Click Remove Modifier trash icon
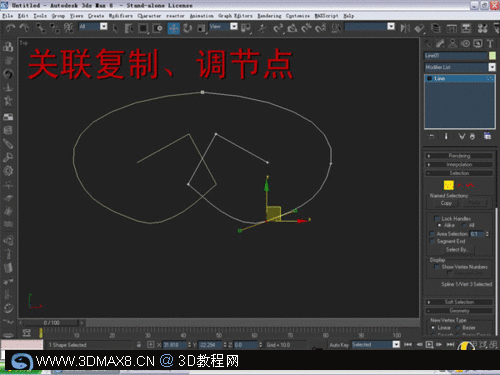The height and width of the screenshot is (375, 500). (472, 136)
